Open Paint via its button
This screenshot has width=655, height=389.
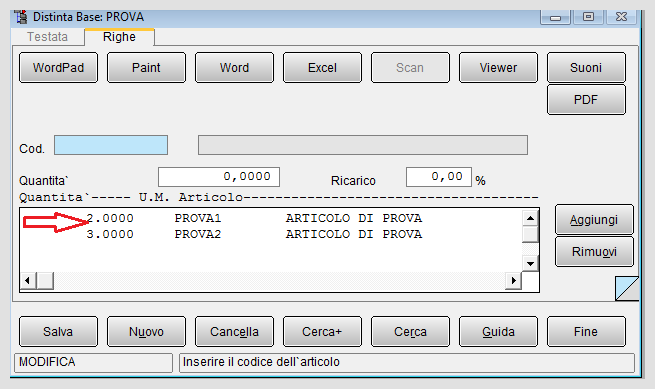pyautogui.click(x=146, y=68)
